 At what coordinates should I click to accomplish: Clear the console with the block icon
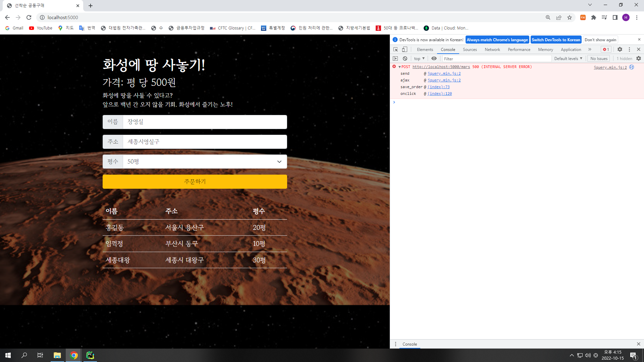coord(405,58)
